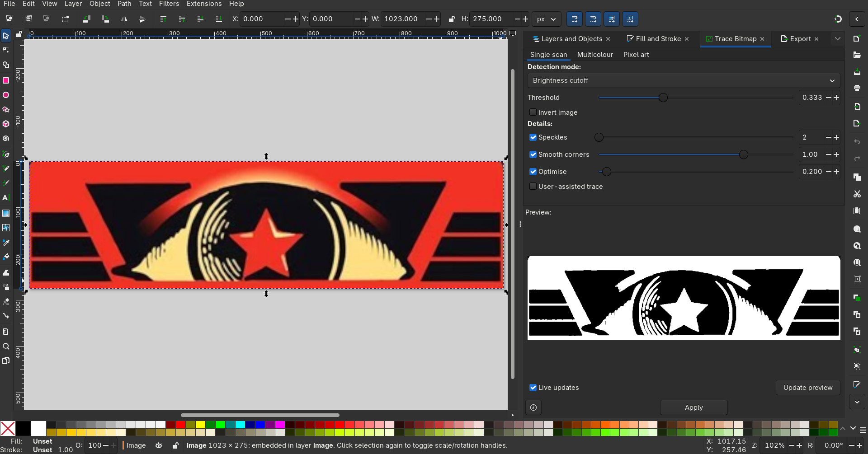
Task: Open the Extensions menu
Action: coord(204,4)
